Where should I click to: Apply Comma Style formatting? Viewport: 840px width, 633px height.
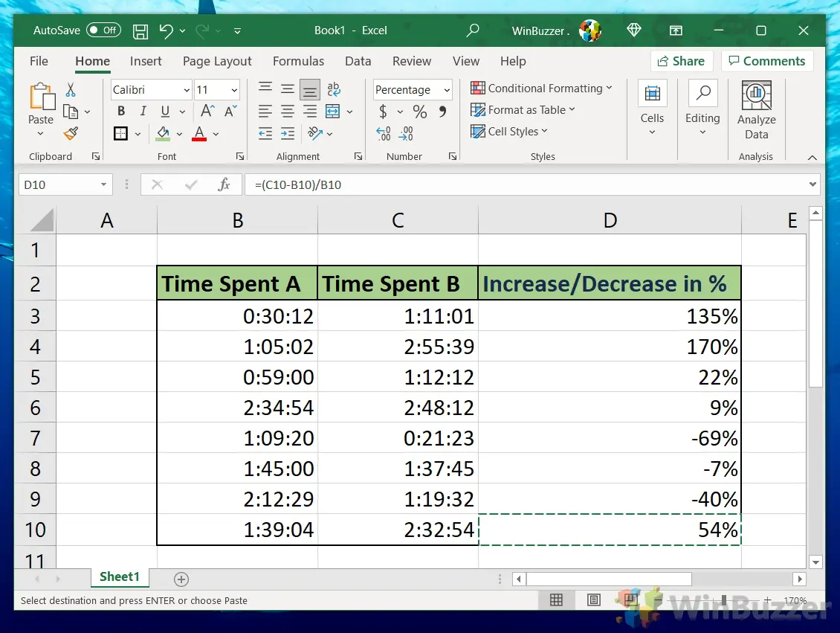(x=441, y=112)
